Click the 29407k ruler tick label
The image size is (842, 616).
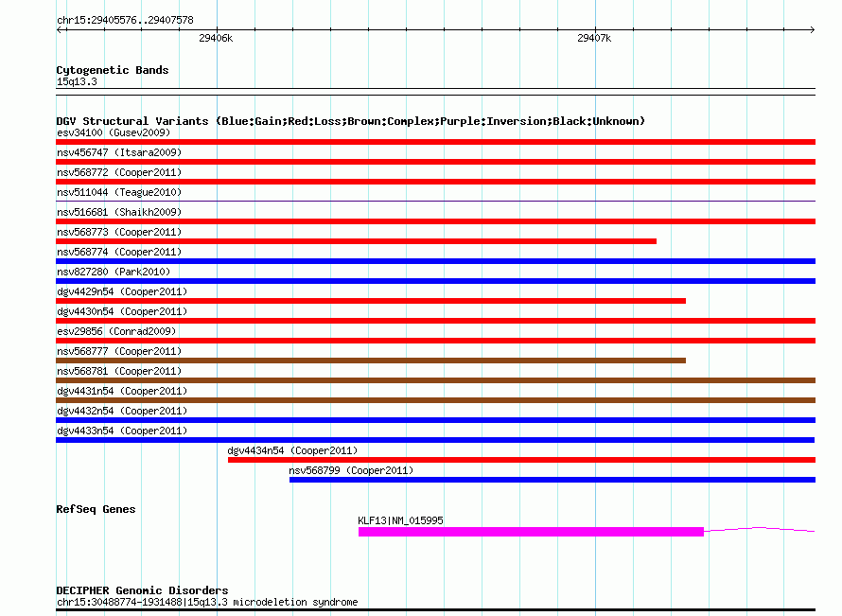594,38
